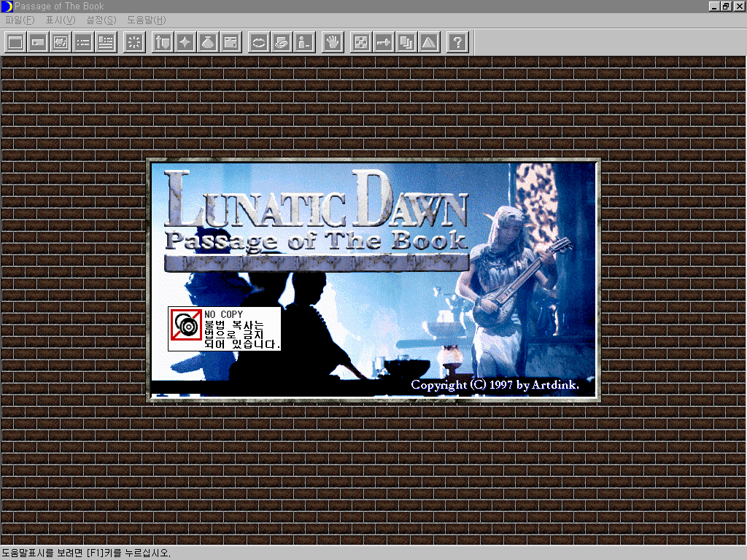Close the Passage of The Book window
Image resolution: width=747 pixels, height=560 pixels.
[740, 6]
